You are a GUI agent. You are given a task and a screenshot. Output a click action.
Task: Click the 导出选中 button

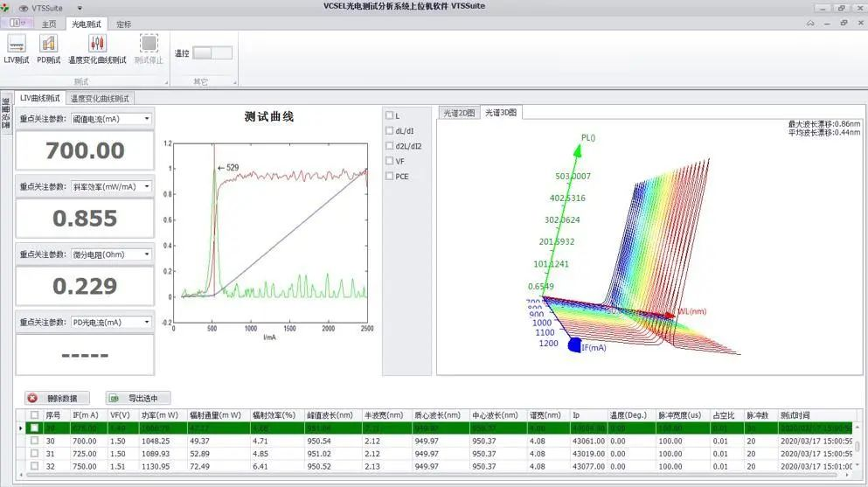coord(138,398)
